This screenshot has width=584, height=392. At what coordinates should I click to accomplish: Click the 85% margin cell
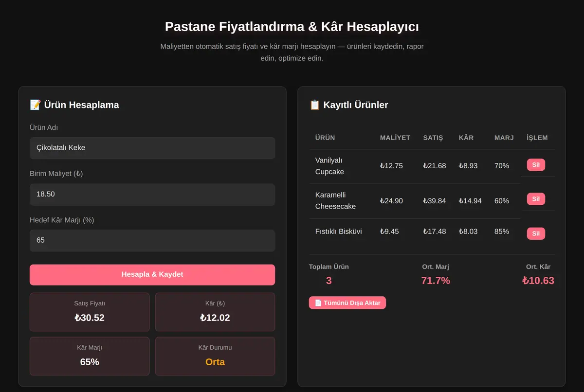(x=502, y=232)
